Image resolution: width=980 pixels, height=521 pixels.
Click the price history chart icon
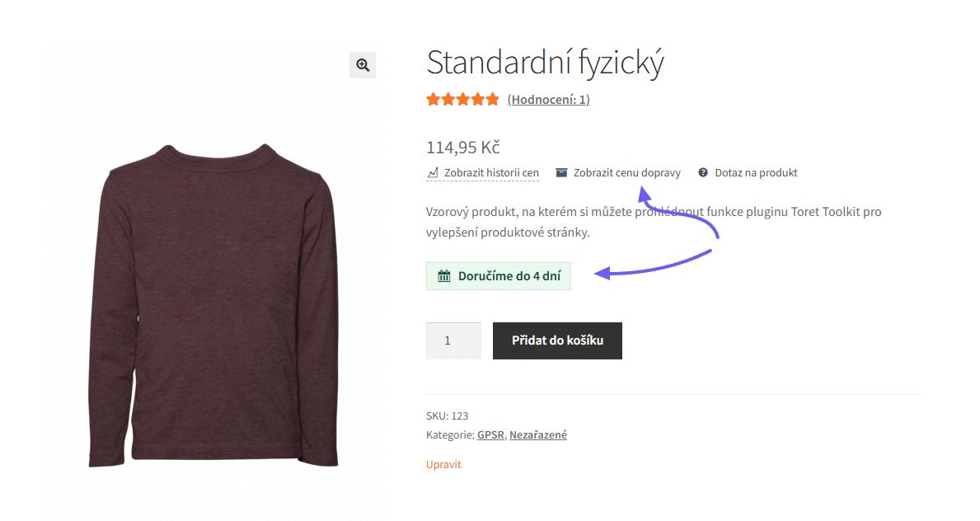tap(433, 173)
